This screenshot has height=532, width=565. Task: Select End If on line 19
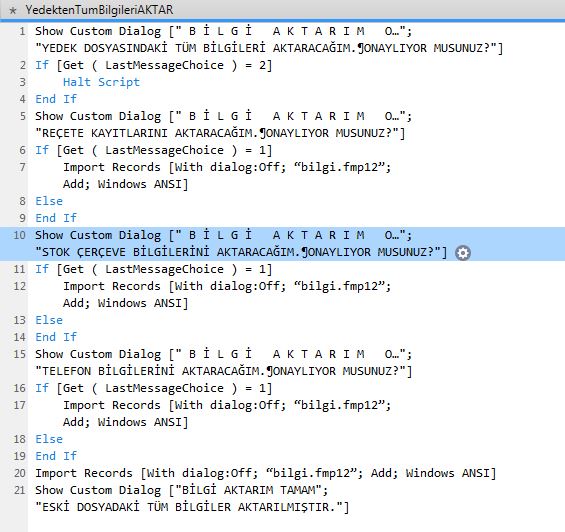(56, 456)
